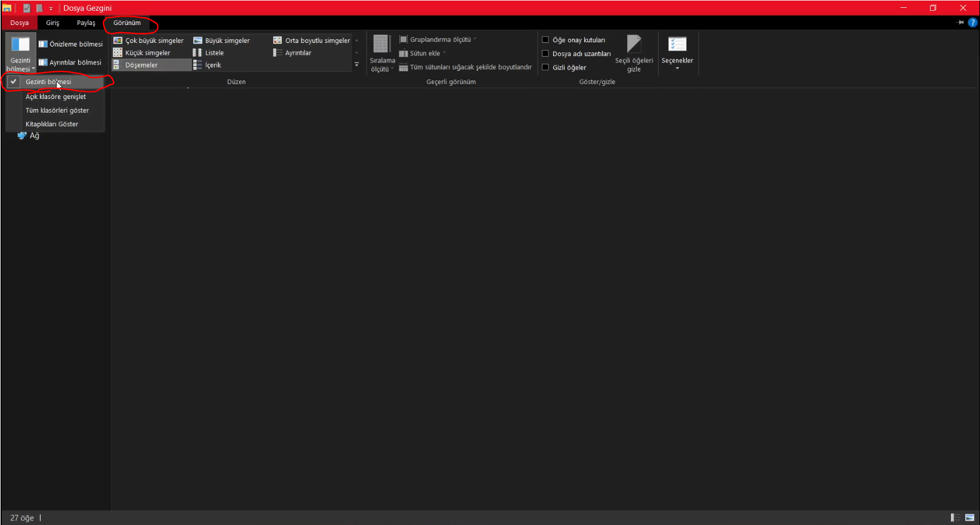
Task: Select Çok büyük simgeler layout
Action: pyautogui.click(x=148, y=41)
